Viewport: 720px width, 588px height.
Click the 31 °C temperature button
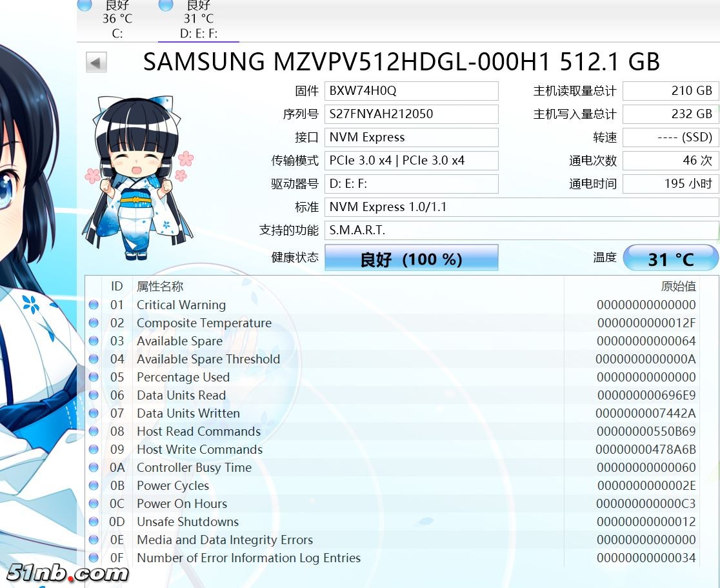coord(670,259)
